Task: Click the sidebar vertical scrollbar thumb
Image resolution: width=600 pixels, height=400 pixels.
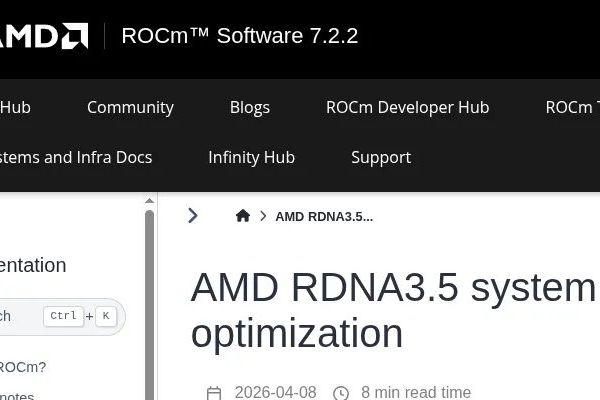Action: (150, 304)
